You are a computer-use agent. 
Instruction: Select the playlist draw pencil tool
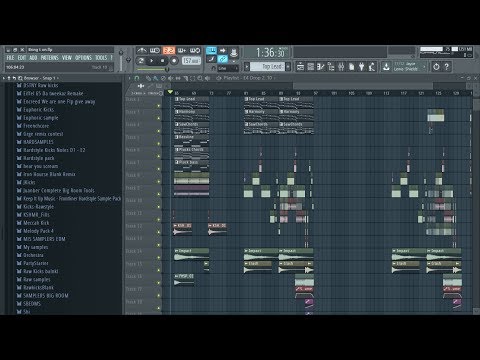148,78
